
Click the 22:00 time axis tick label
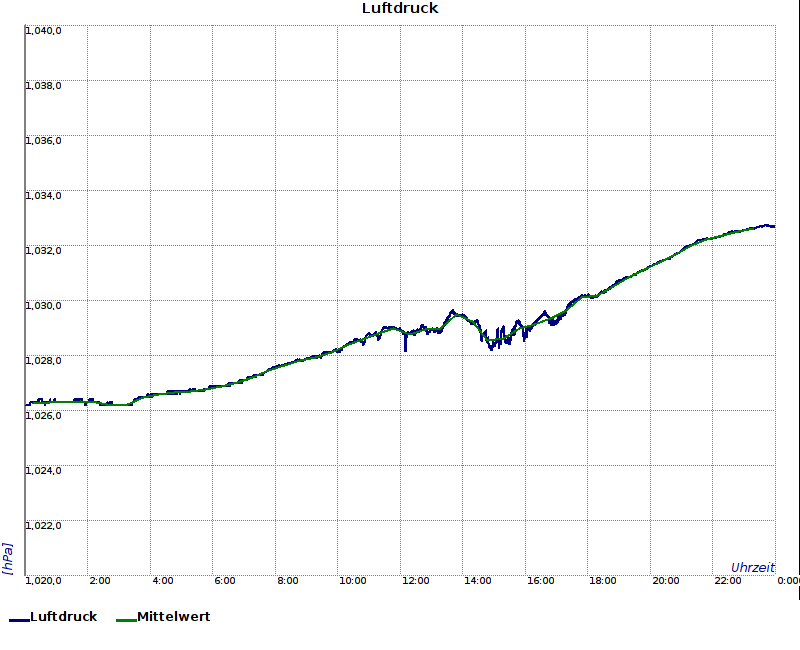click(x=729, y=581)
